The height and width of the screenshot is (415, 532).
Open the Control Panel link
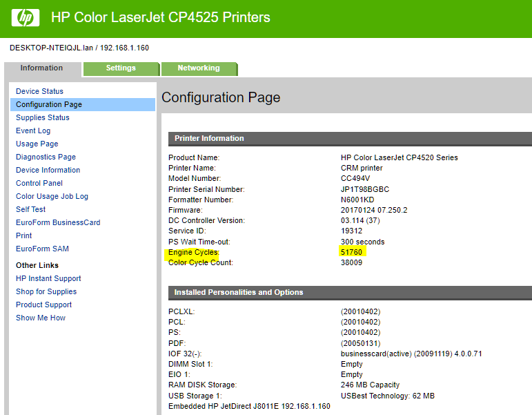[39, 183]
